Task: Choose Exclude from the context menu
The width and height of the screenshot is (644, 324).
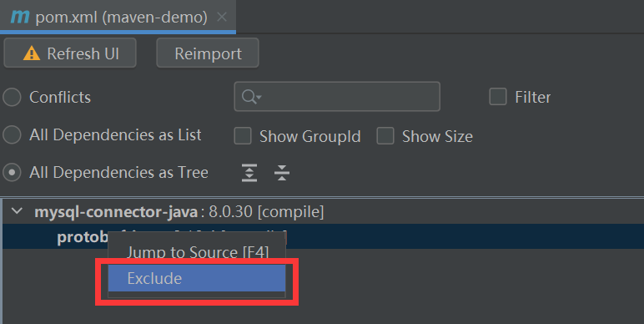Action: pyautogui.click(x=197, y=278)
